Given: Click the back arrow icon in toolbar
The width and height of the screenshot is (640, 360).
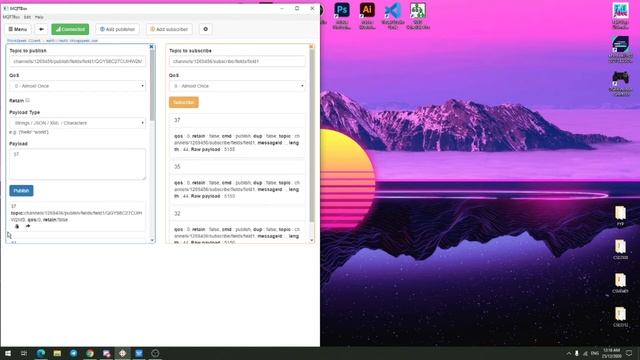Looking at the screenshot, I should tap(41, 29).
